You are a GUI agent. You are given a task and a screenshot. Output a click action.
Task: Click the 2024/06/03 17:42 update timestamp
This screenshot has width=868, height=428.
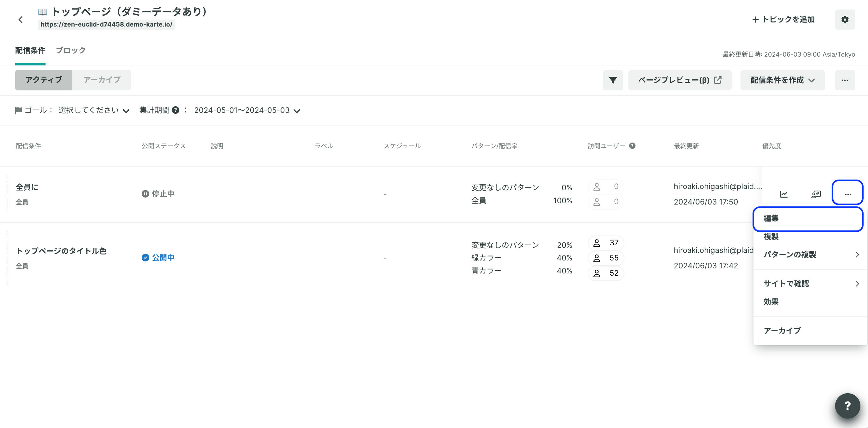(706, 266)
